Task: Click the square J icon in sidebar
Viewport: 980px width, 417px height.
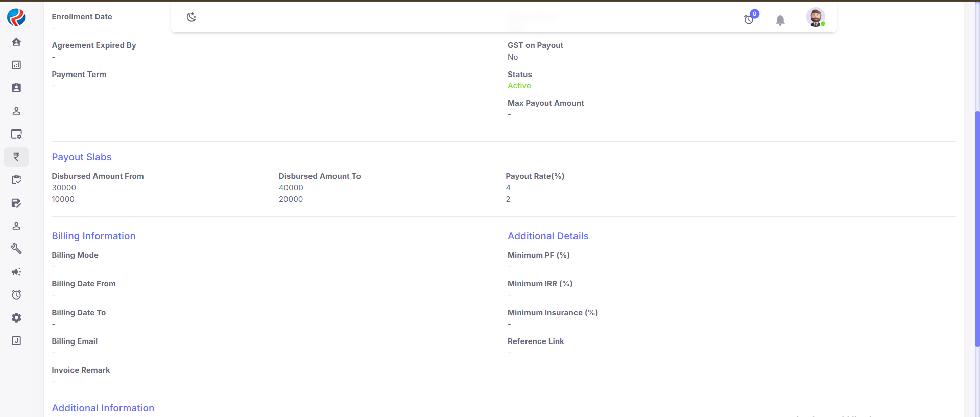Action: pos(16,340)
